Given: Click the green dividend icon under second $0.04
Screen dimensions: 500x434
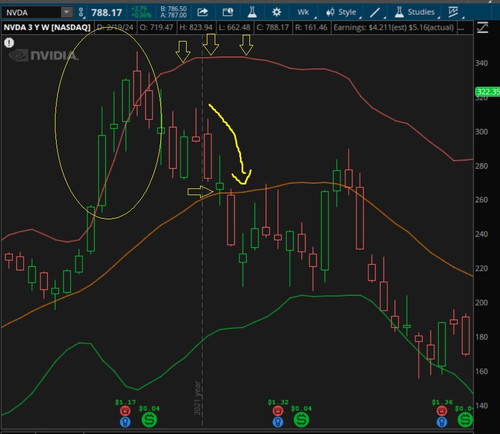Looking at the screenshot, I should tap(301, 420).
